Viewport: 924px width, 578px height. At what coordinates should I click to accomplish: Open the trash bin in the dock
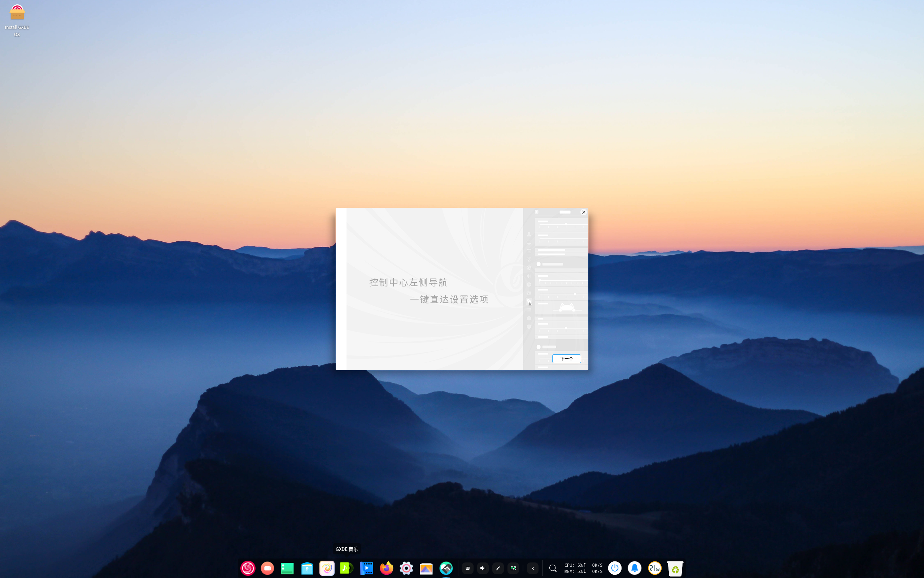(675, 569)
